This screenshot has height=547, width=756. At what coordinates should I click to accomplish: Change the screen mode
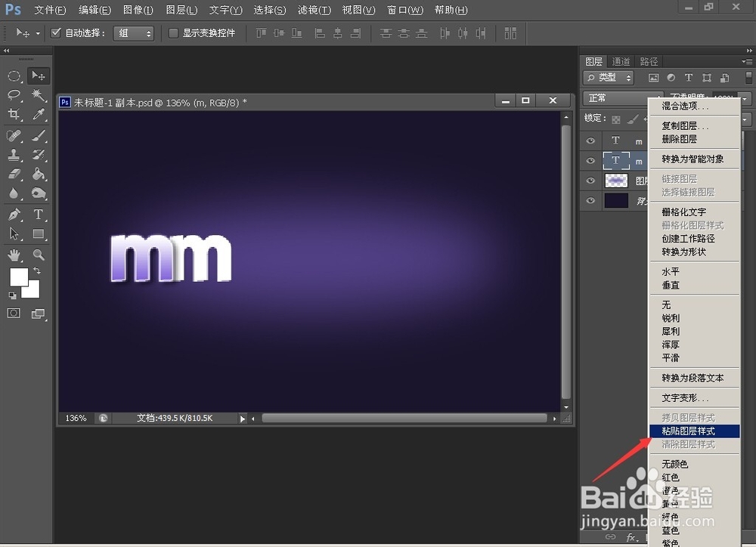pyautogui.click(x=38, y=314)
